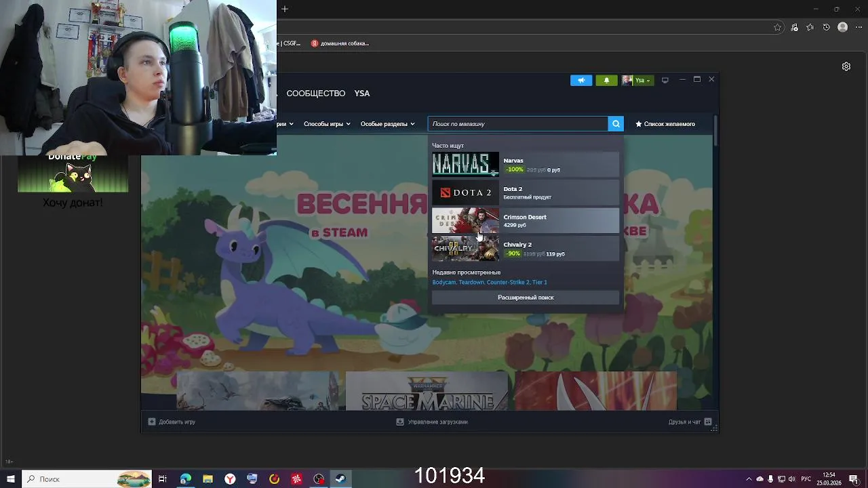Expand the 'Способы игры' dropdown menu
The width and height of the screenshot is (868, 488).
[x=327, y=124]
